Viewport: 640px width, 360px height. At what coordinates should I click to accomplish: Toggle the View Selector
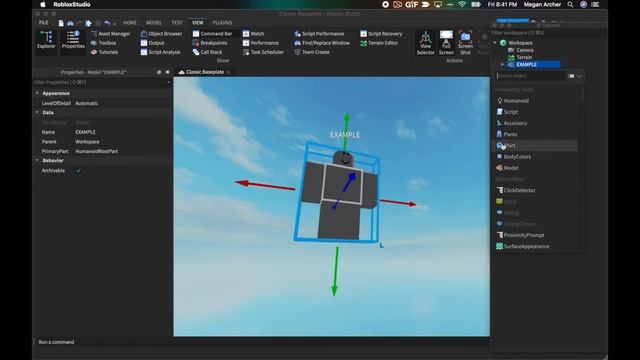coord(425,42)
